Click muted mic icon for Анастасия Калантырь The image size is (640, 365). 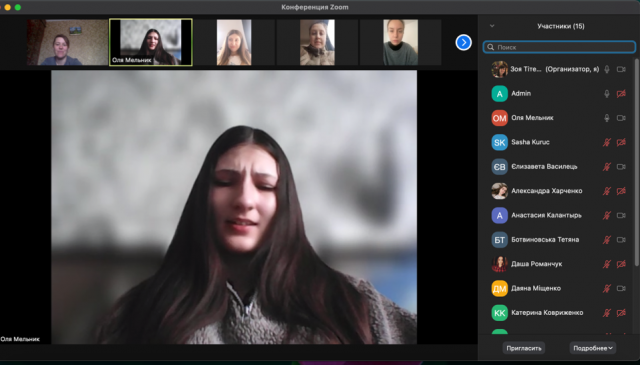(607, 216)
